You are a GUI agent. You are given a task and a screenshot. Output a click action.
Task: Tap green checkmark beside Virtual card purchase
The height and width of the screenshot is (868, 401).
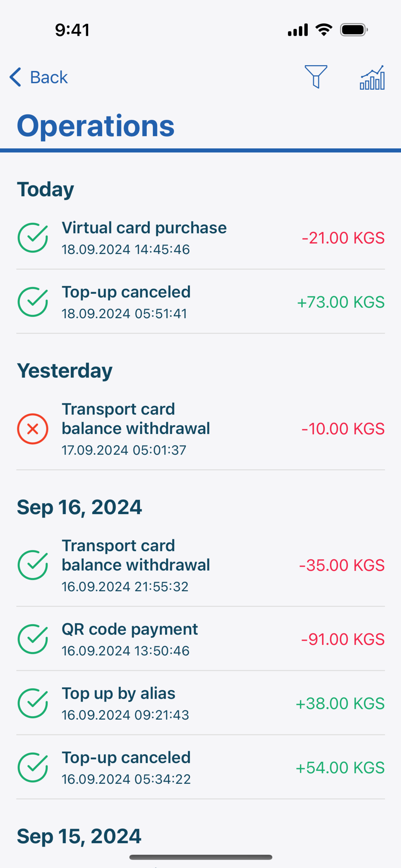click(33, 238)
